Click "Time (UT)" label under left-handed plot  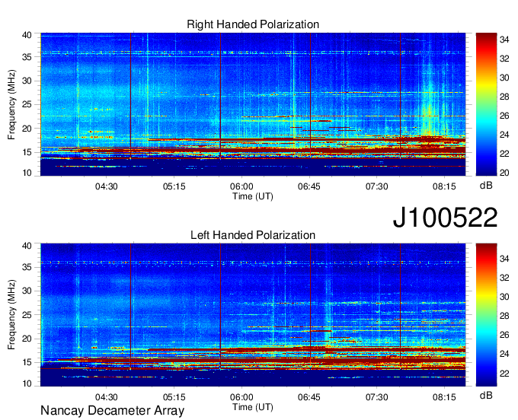coord(253,407)
